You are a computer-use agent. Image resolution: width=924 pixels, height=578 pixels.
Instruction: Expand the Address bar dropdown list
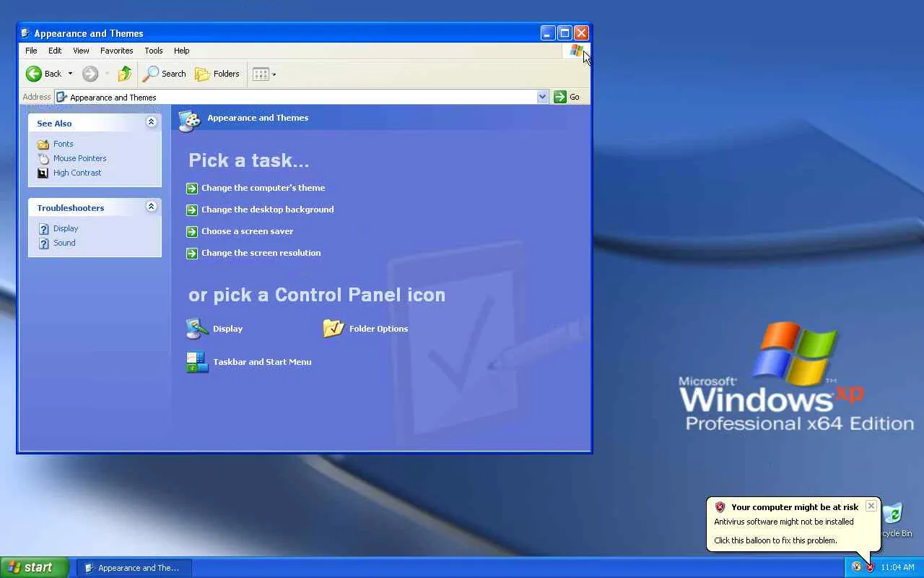[x=542, y=97]
